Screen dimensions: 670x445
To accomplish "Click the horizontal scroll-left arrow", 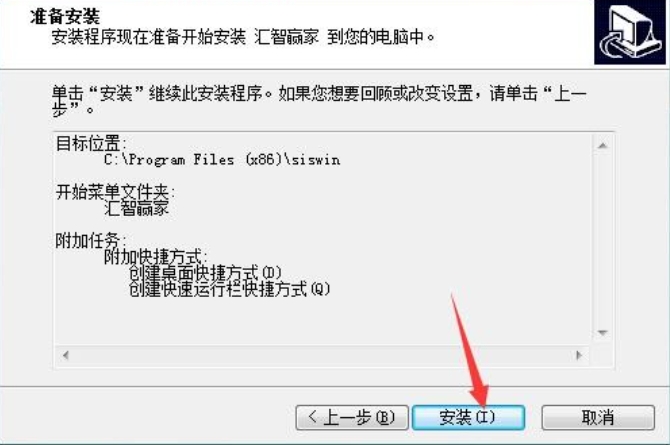I will pos(65,355).
